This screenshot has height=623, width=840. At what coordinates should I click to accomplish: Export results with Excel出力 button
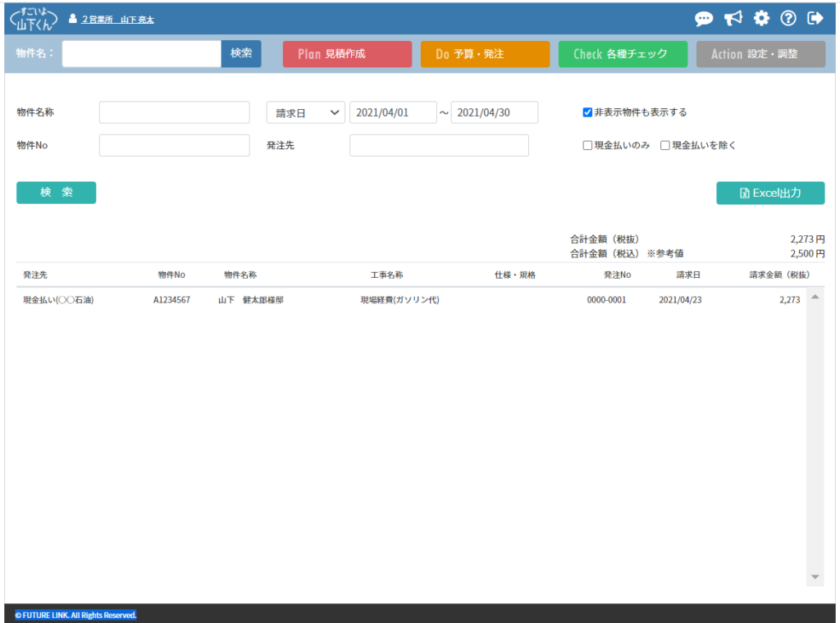(x=770, y=193)
